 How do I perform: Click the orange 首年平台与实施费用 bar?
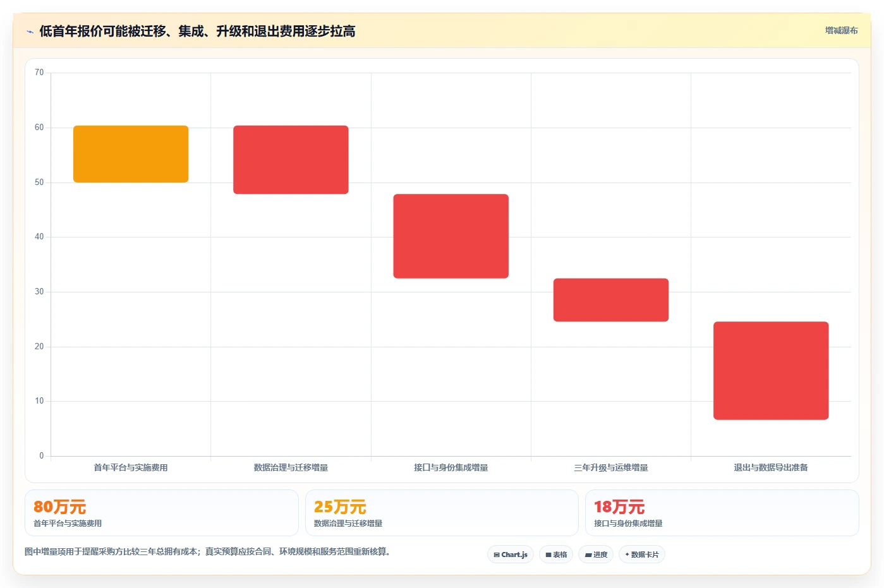131,154
